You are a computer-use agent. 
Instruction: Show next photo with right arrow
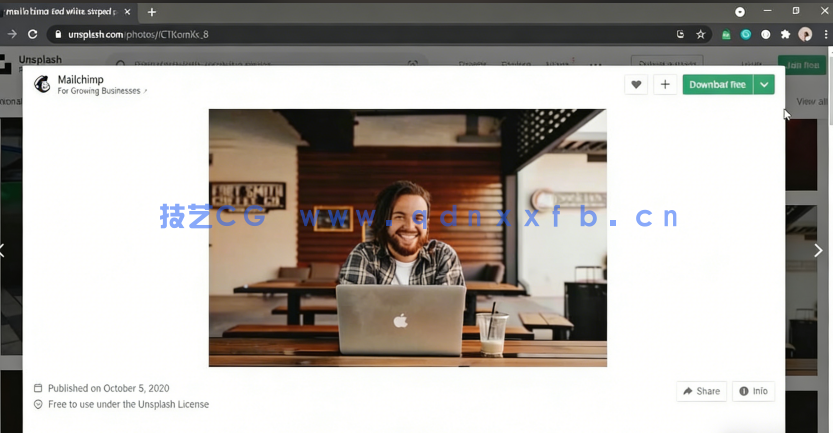pyautogui.click(x=818, y=251)
